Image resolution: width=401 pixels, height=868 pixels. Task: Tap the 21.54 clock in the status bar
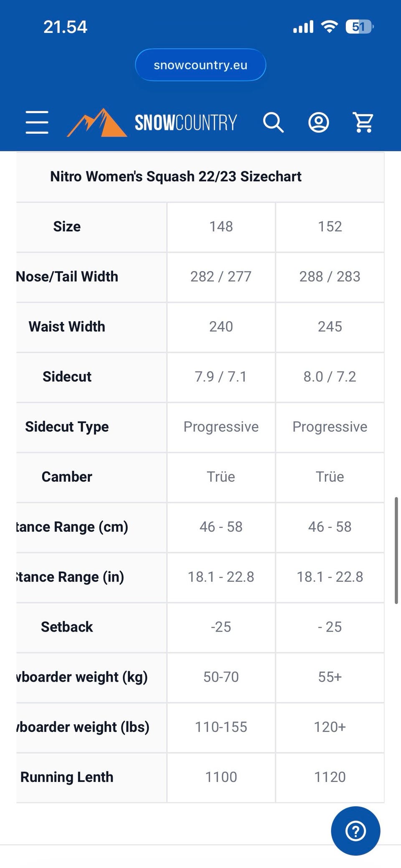coord(65,27)
